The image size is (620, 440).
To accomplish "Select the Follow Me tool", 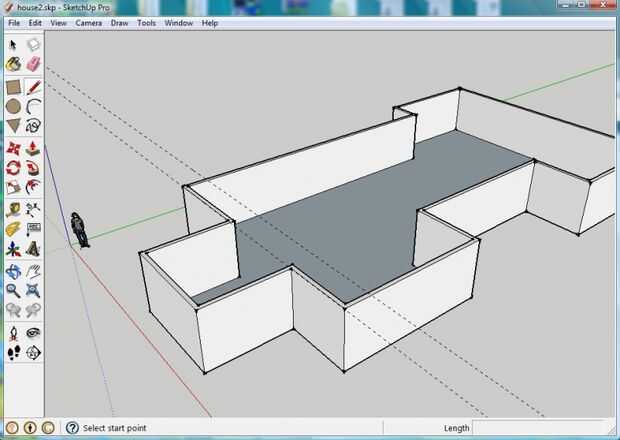I will (33, 168).
